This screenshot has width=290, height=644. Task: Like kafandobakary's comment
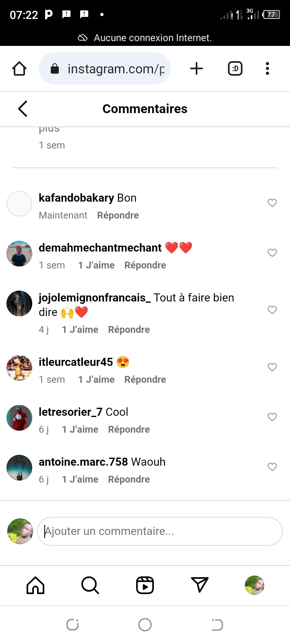click(x=272, y=203)
